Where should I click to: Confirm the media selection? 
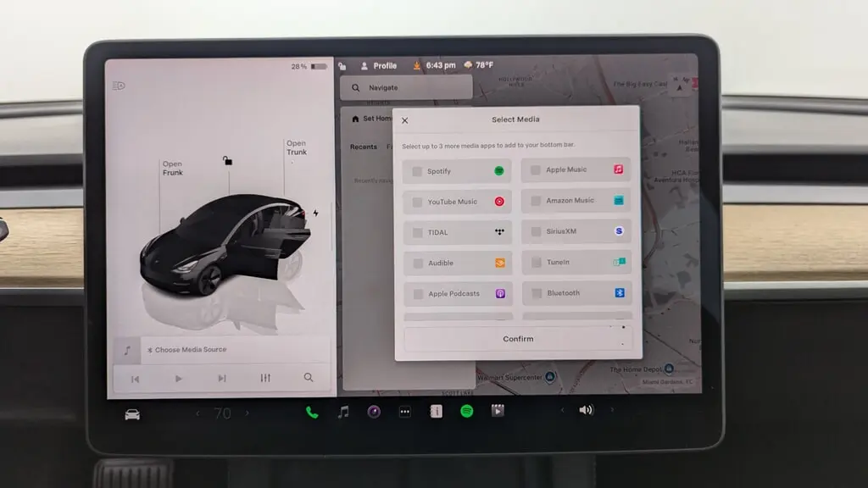pyautogui.click(x=518, y=339)
